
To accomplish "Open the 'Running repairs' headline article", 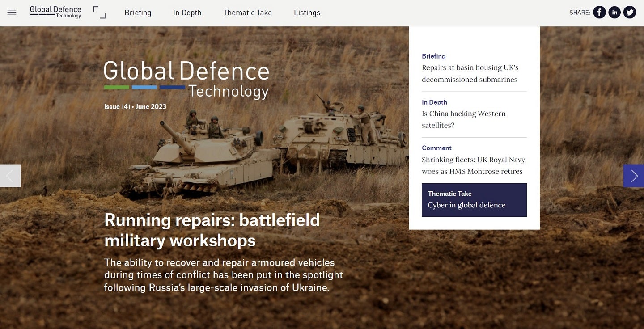I will click(212, 230).
